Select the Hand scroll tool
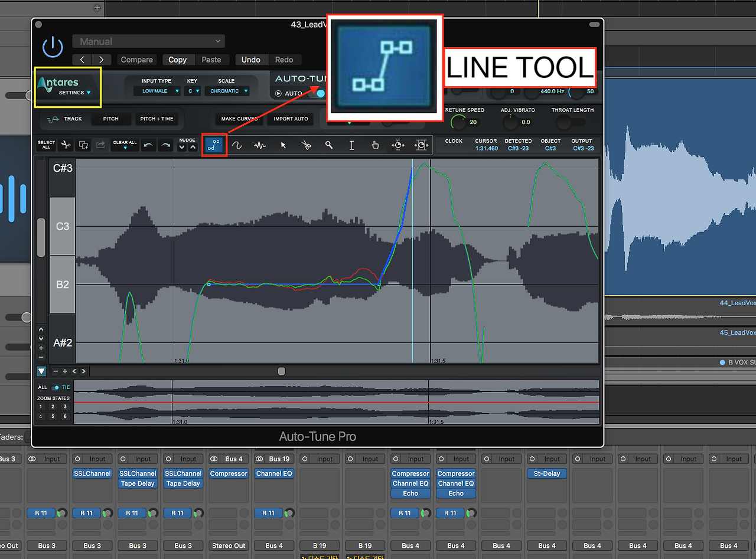The image size is (756, 559). pyautogui.click(x=375, y=145)
